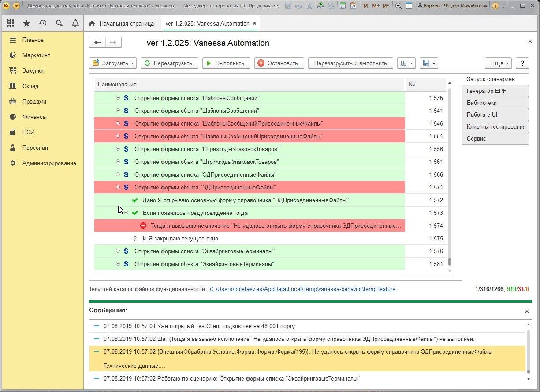This screenshot has width=540, height=392.
Task: Expand Открытие формы списка "ШаблоныСообщений" row
Action: pos(118,98)
